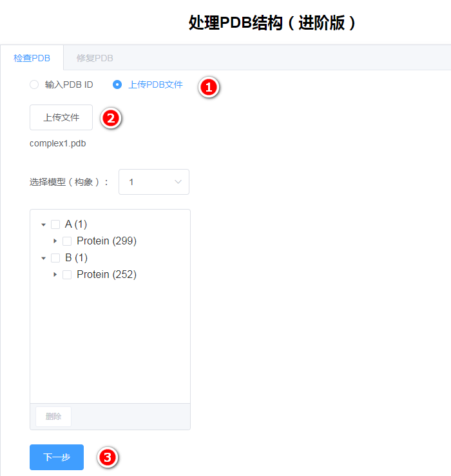451x476 pixels.
Task: Collapse the chain A (1) node
Action: click(x=43, y=224)
